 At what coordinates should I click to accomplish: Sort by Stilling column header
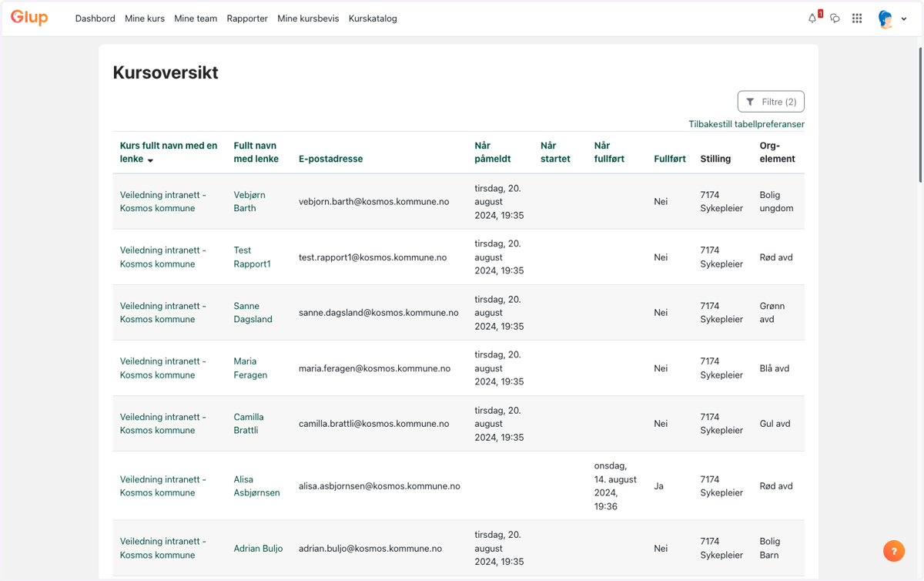coord(715,159)
